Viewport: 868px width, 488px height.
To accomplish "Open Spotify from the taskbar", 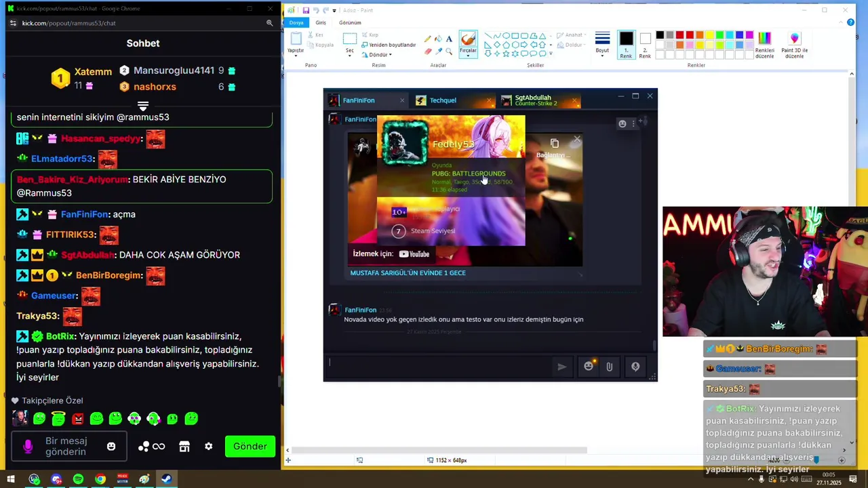I will click(x=78, y=479).
